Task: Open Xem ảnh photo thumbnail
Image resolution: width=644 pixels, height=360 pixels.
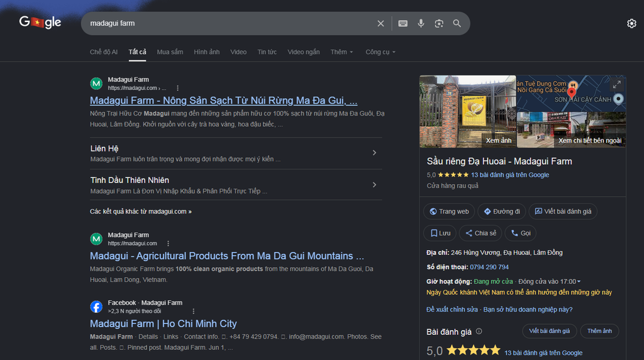Action: (x=467, y=111)
